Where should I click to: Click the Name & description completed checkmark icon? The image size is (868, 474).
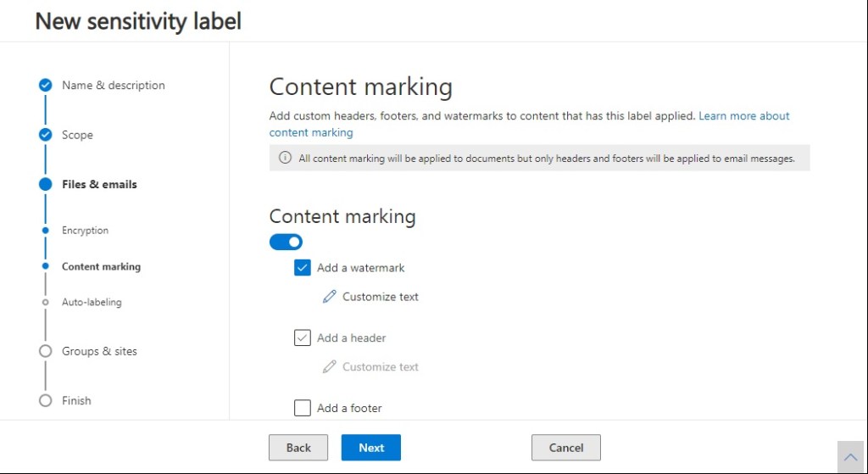click(x=46, y=85)
